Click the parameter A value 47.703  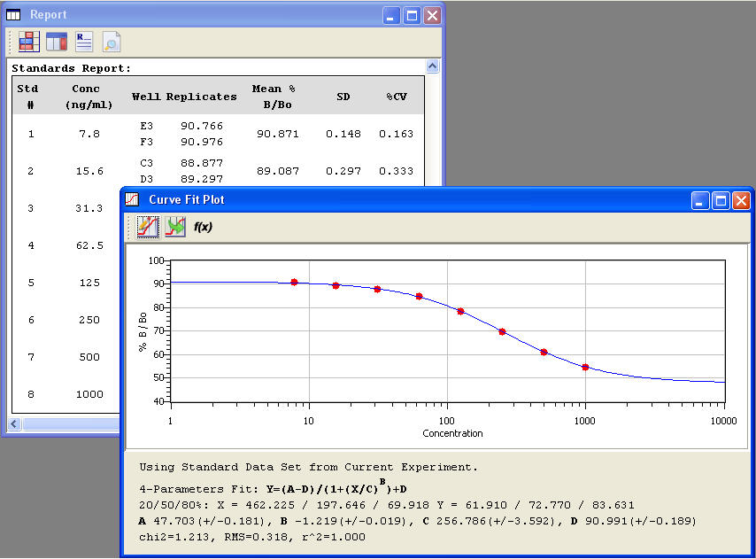click(174, 521)
